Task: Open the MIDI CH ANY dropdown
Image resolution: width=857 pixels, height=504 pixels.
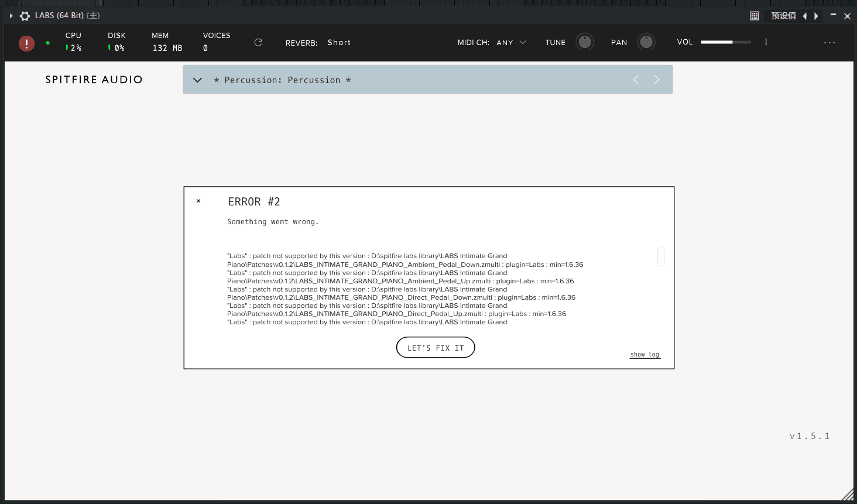Action: (x=511, y=43)
